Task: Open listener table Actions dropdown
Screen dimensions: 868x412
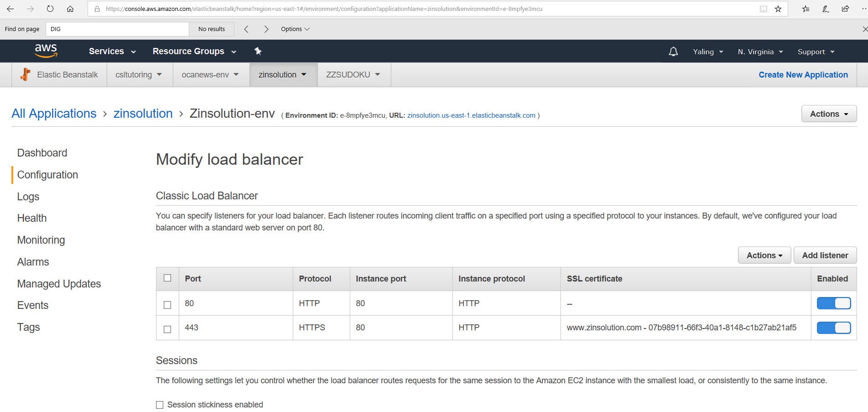Action: [764, 256]
